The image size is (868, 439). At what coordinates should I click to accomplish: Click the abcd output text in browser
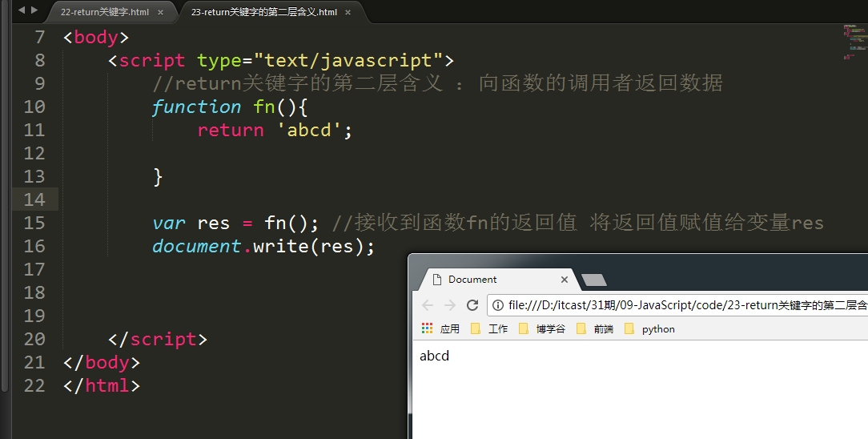(x=435, y=356)
